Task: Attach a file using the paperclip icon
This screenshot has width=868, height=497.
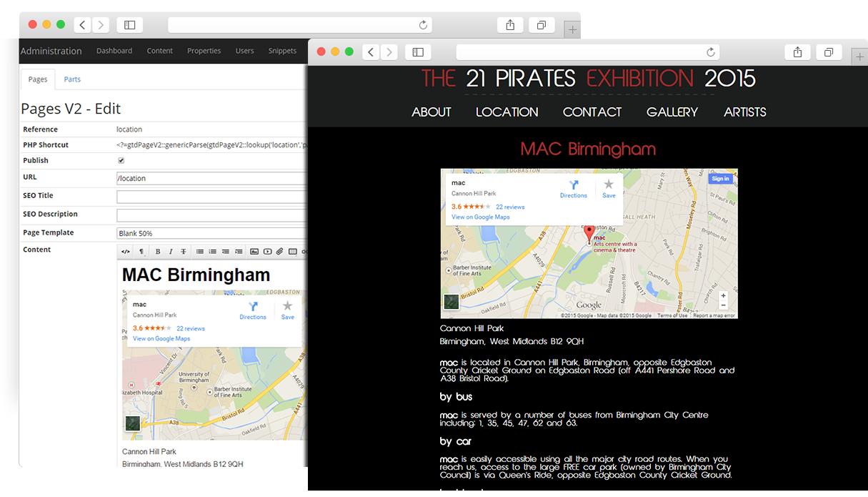Action: [280, 251]
